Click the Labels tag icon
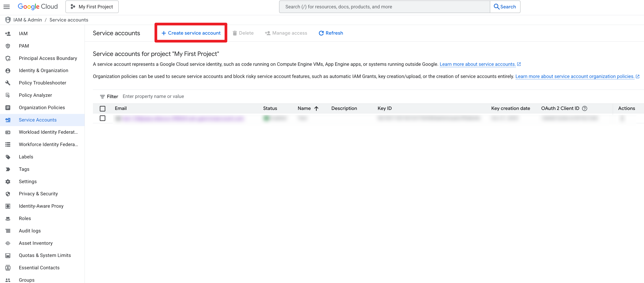Screen dimensions: 644x283 coord(8,157)
